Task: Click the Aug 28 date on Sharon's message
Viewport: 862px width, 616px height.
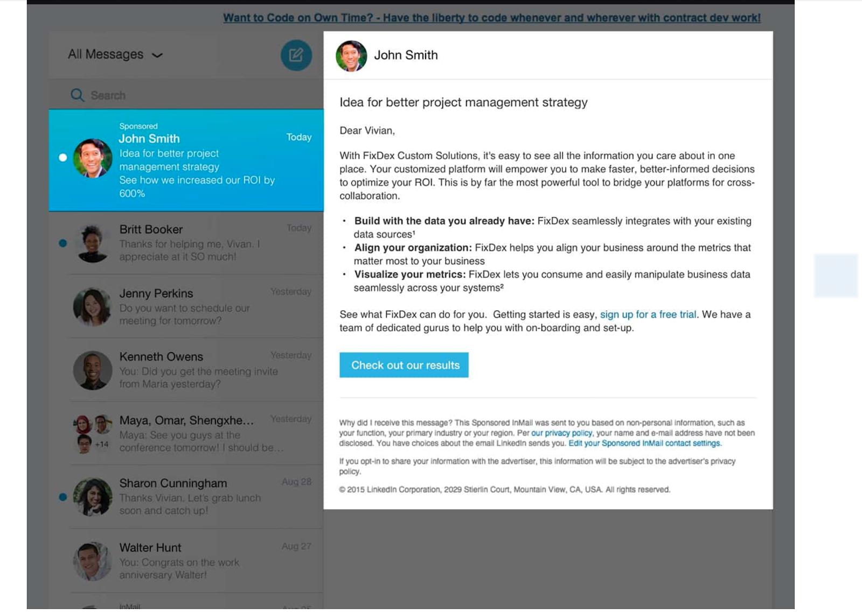Action: 296,482
